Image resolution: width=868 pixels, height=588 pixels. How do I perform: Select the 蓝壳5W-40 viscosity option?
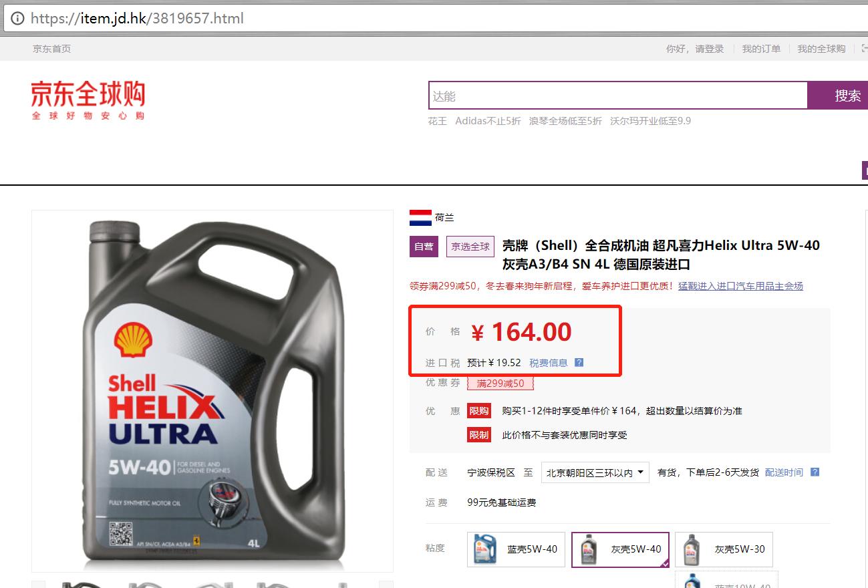tap(517, 549)
